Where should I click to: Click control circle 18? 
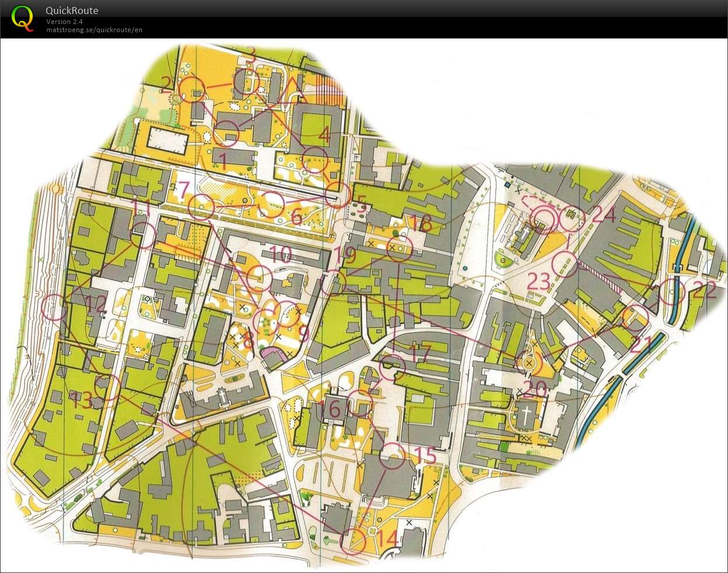click(400, 248)
